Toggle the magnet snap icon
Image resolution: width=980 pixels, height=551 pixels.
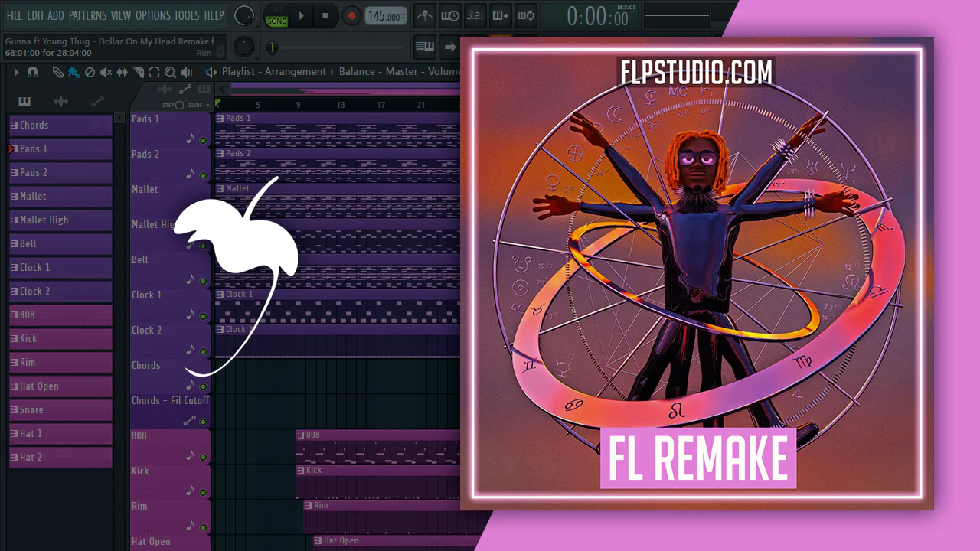pyautogui.click(x=32, y=72)
